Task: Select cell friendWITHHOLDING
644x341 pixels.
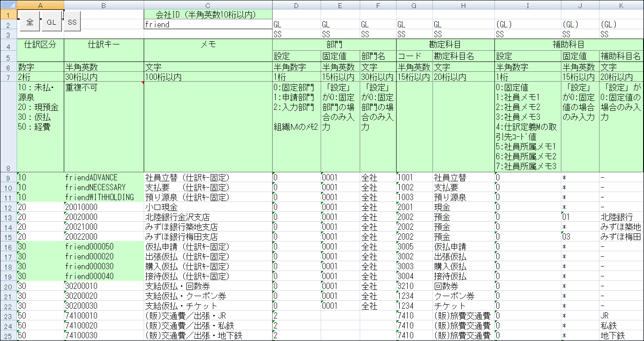Action: pos(104,197)
